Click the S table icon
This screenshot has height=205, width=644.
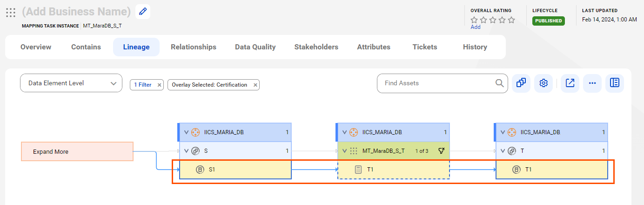tap(196, 151)
